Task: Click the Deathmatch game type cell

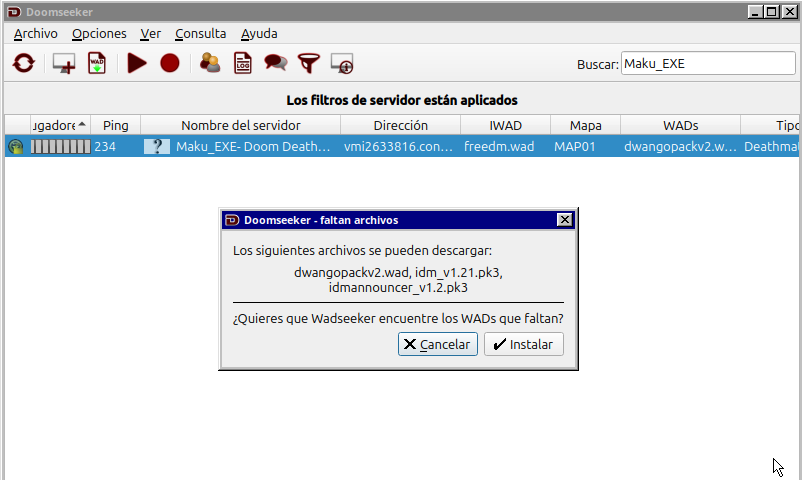Action: pos(771,147)
